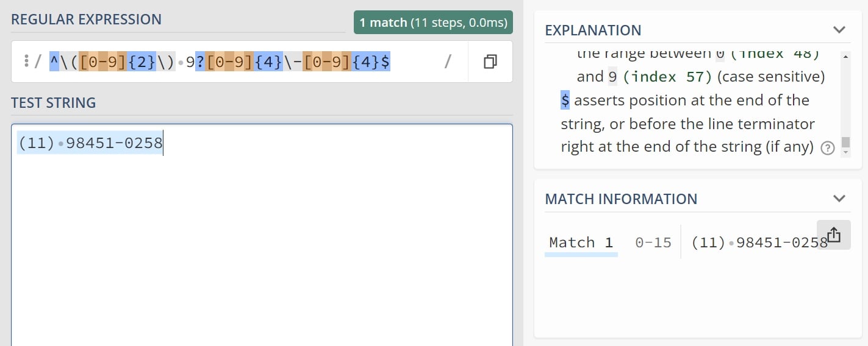Viewport: 868px width, 346px height.
Task: Click the Explanation scrollbar thumb
Action: [845, 142]
